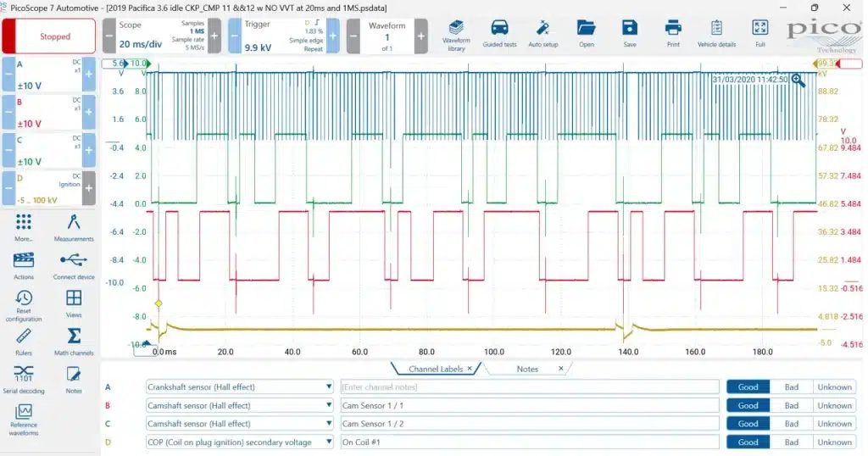Decrease the Scope timebase with minus
This screenshot has width=868, height=456.
109,36
